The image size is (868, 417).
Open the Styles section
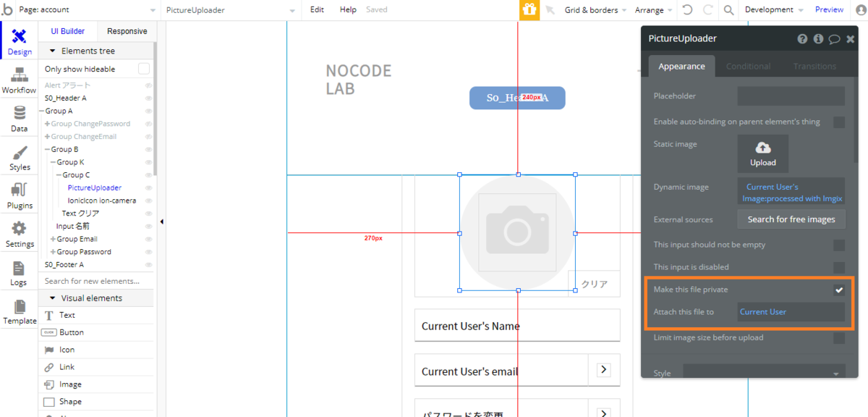pyautogui.click(x=20, y=158)
